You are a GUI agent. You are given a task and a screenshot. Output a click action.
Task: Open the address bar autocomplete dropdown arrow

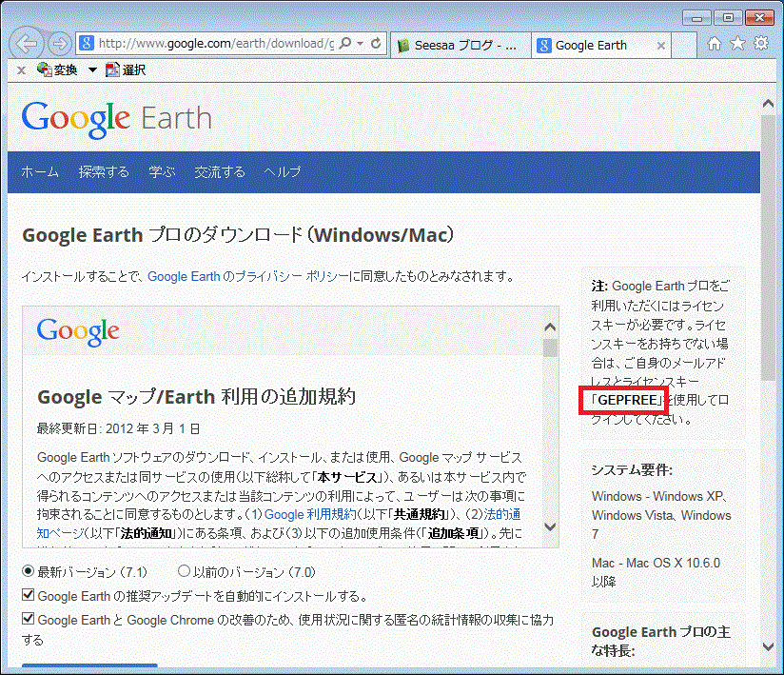360,44
